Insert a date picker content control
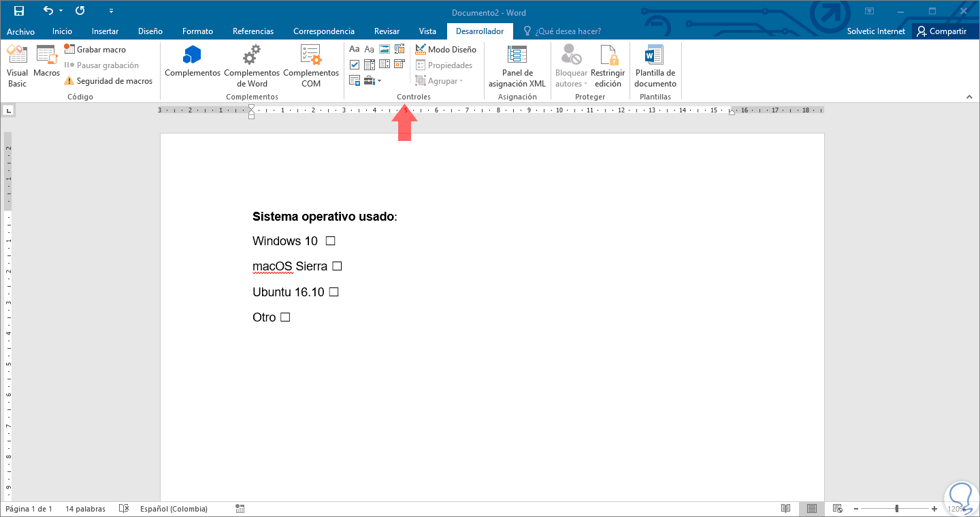This screenshot has width=980, height=517. tap(399, 64)
